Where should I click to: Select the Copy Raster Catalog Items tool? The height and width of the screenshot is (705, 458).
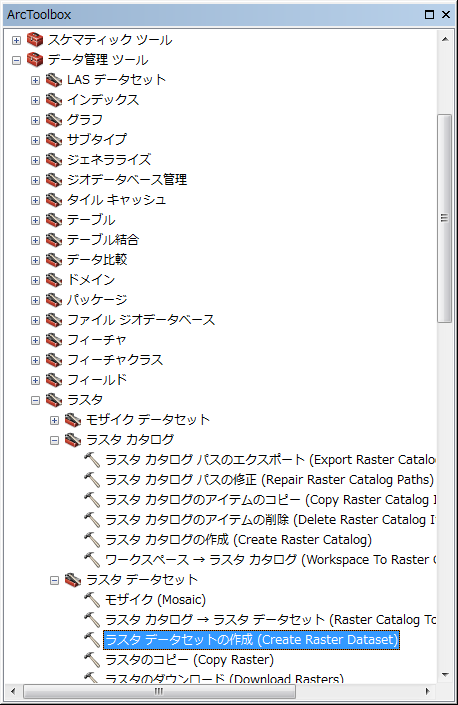point(270,500)
